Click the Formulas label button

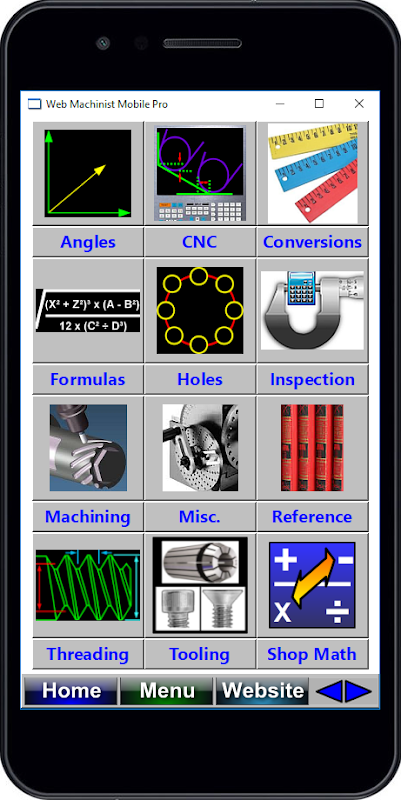[88, 379]
